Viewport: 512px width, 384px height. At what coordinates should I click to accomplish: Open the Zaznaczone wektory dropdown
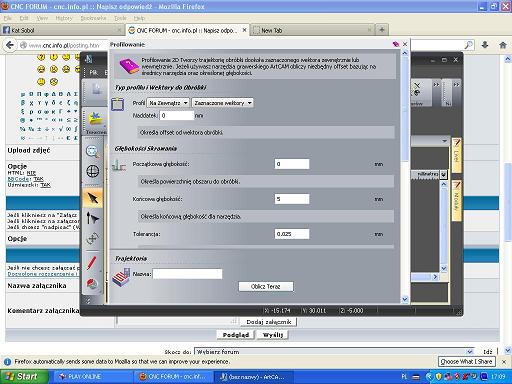pos(223,103)
